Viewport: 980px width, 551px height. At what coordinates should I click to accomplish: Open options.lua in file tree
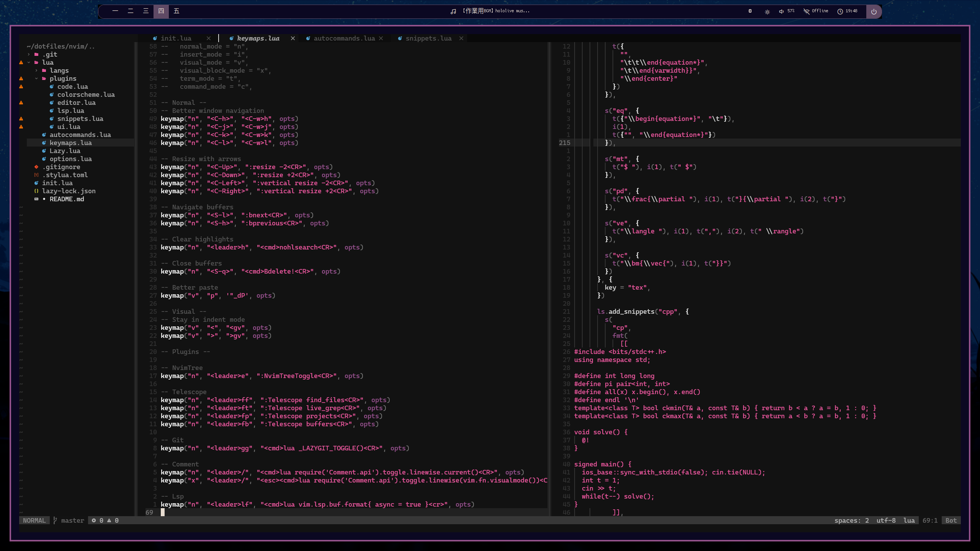(x=71, y=159)
